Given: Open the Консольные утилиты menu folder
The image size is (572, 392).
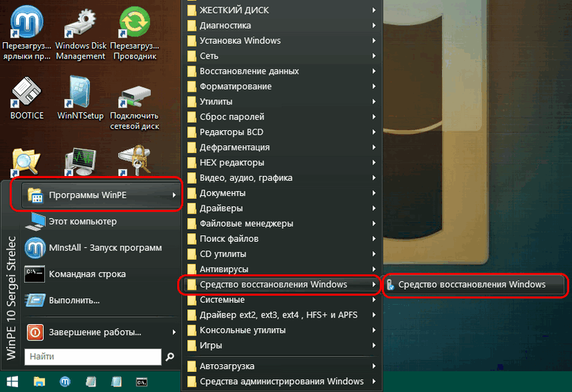Looking at the screenshot, I should (x=282, y=330).
